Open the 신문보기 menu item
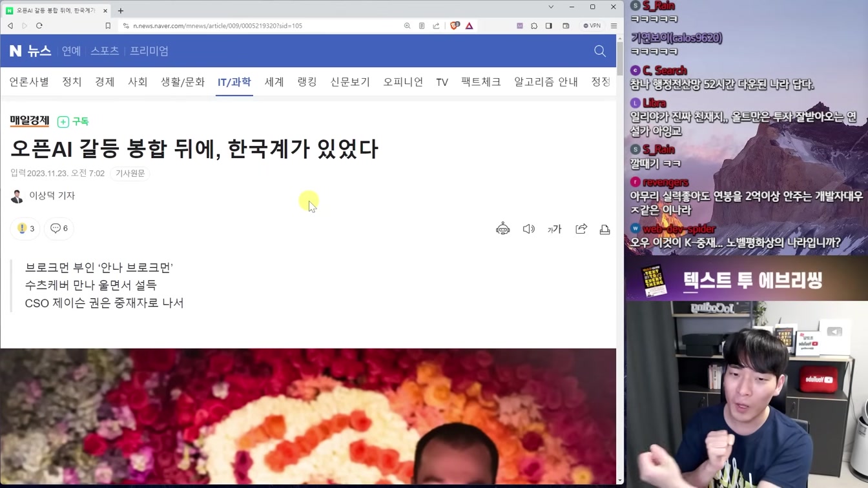 coord(350,82)
